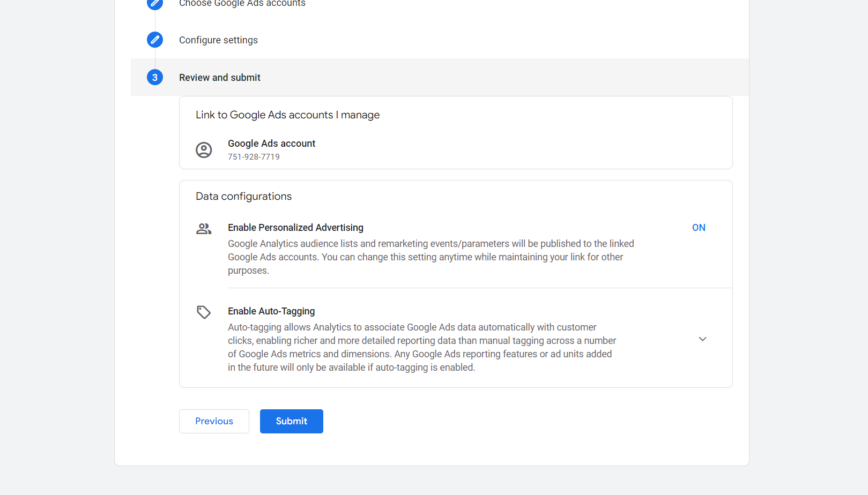The image size is (868, 495).
Task: Click the Auto-tagging description paragraph
Action: click(x=422, y=347)
